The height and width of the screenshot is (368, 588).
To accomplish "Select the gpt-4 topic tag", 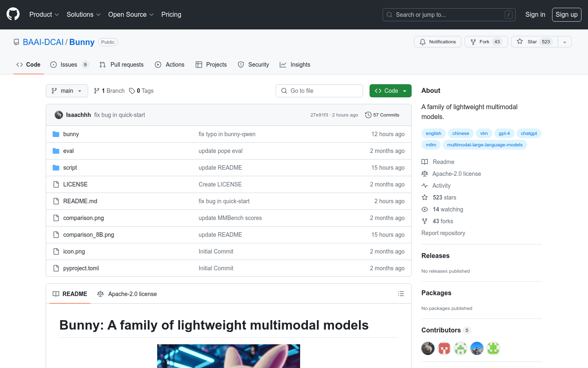I will click(x=504, y=133).
